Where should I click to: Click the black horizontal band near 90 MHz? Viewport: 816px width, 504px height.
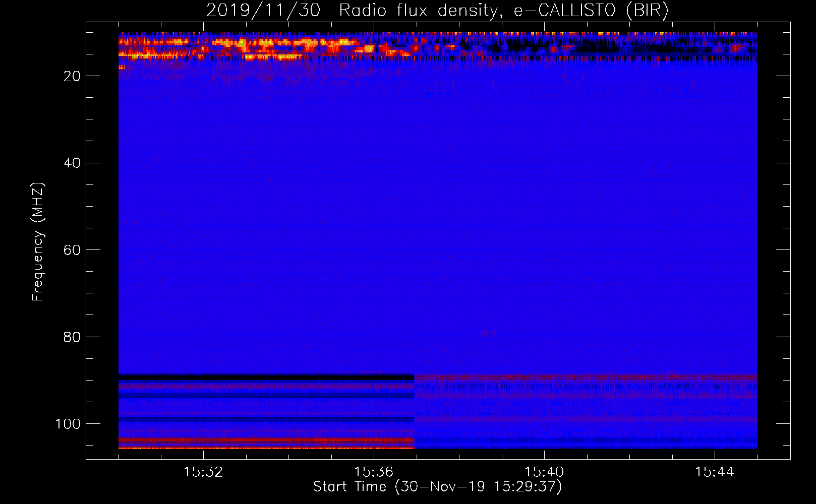[266, 377]
